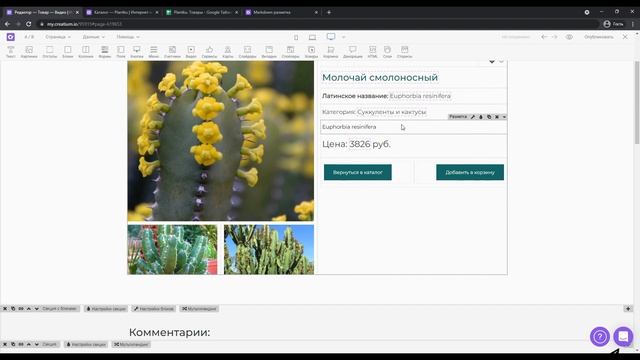
Task: Open the Данные menu
Action: [x=93, y=37]
